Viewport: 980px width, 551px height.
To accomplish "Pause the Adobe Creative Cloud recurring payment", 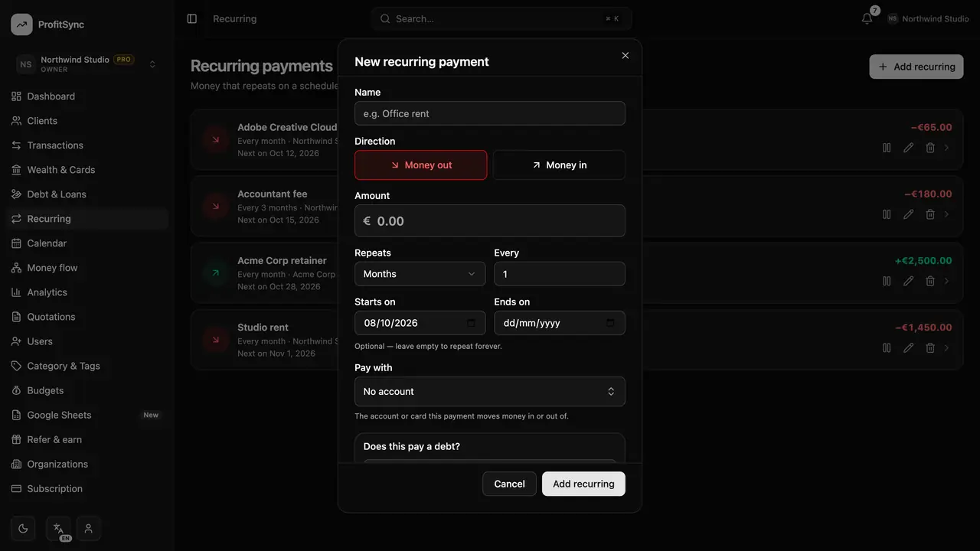I will pyautogui.click(x=887, y=148).
